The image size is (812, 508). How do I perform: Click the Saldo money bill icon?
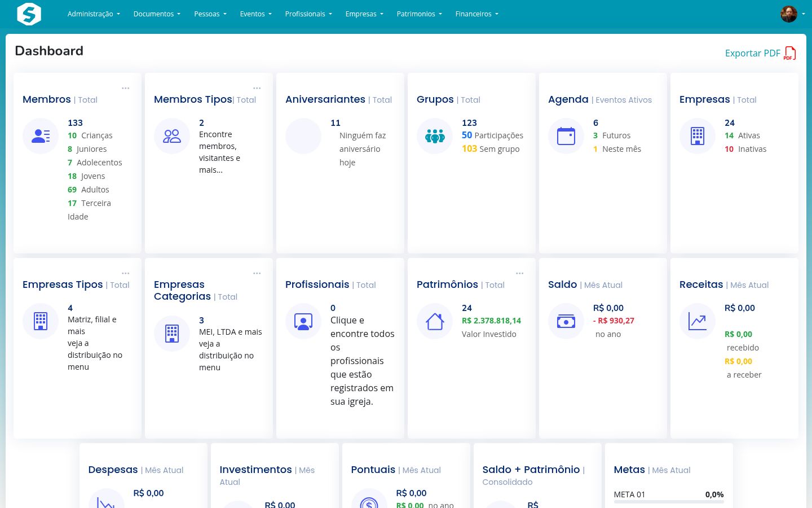pyautogui.click(x=566, y=321)
